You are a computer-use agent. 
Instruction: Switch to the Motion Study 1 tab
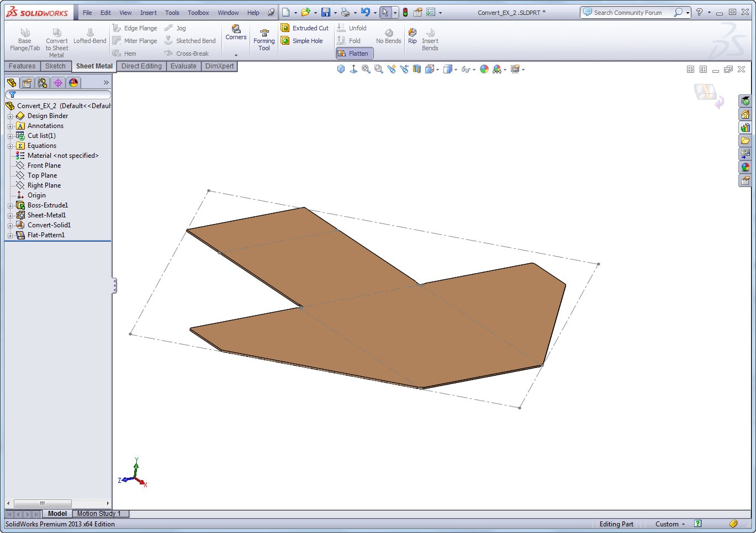pos(100,513)
